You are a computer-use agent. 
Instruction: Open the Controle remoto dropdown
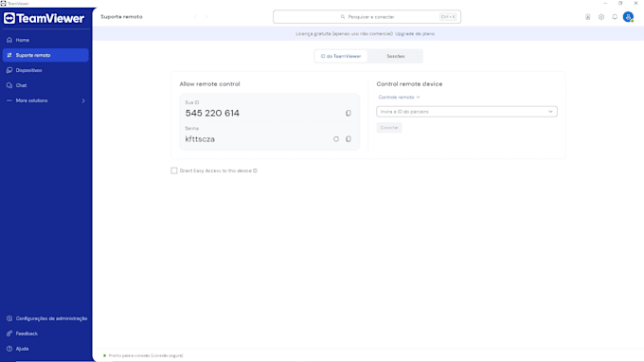pos(400,98)
